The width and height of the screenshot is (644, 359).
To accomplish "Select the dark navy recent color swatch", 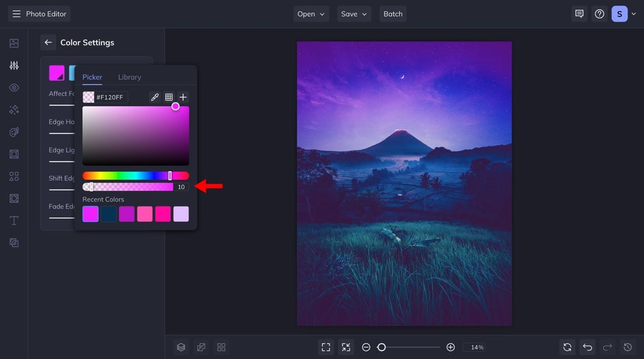I will 108,214.
